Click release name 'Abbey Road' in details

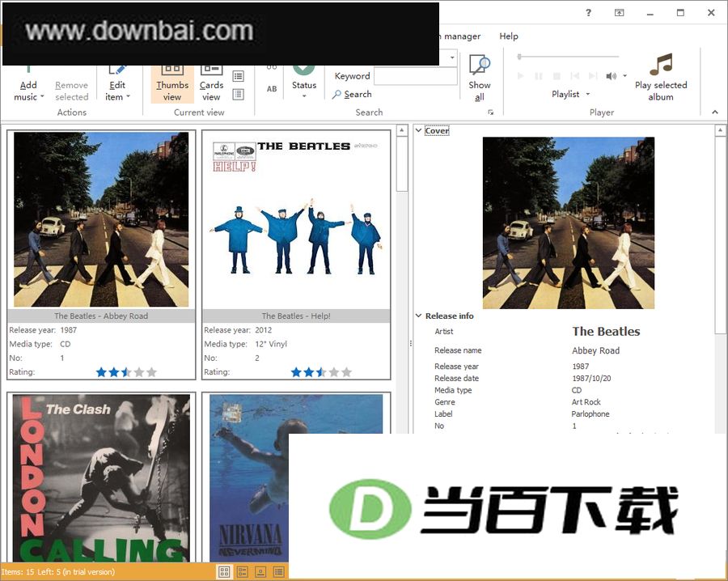pos(595,350)
